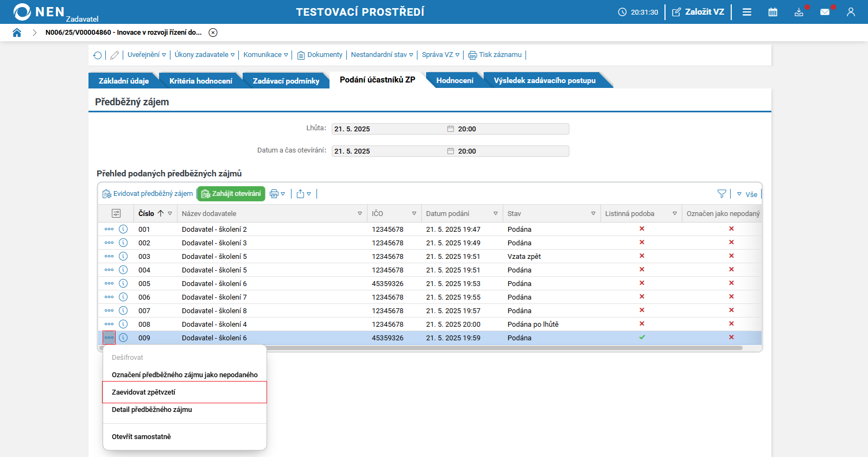Open filter arrow for Listinná podoba column

click(x=675, y=213)
